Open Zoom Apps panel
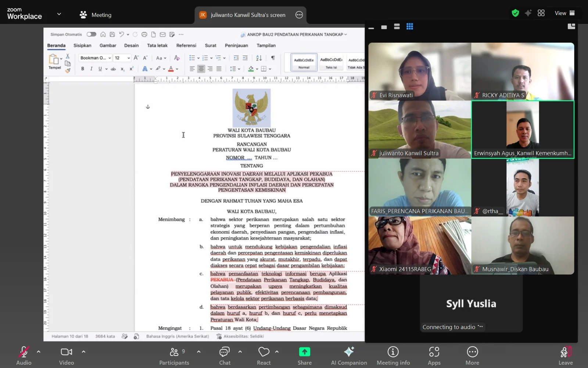This screenshot has width=588, height=368. [x=434, y=356]
